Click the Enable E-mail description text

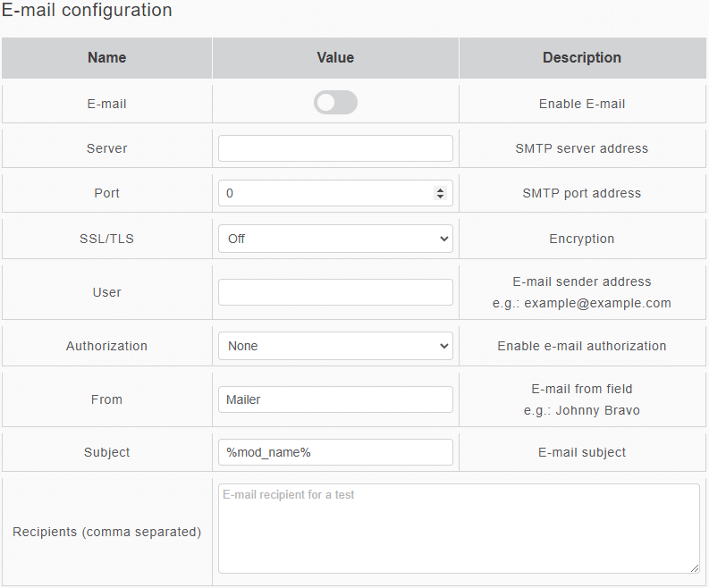(582, 104)
